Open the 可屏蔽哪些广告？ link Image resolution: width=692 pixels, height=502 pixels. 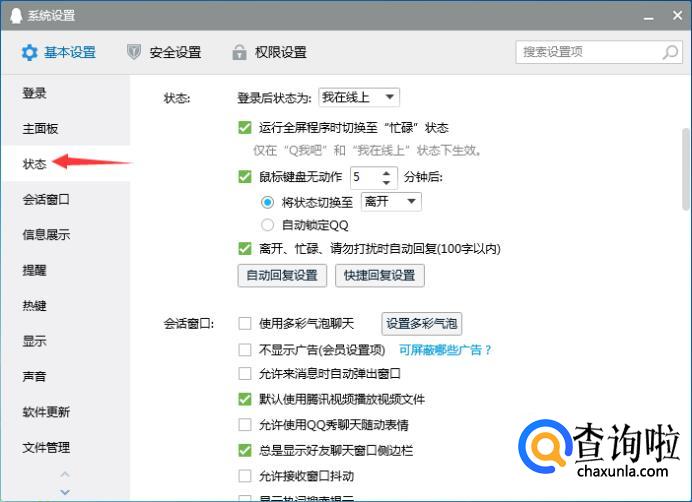click(445, 350)
